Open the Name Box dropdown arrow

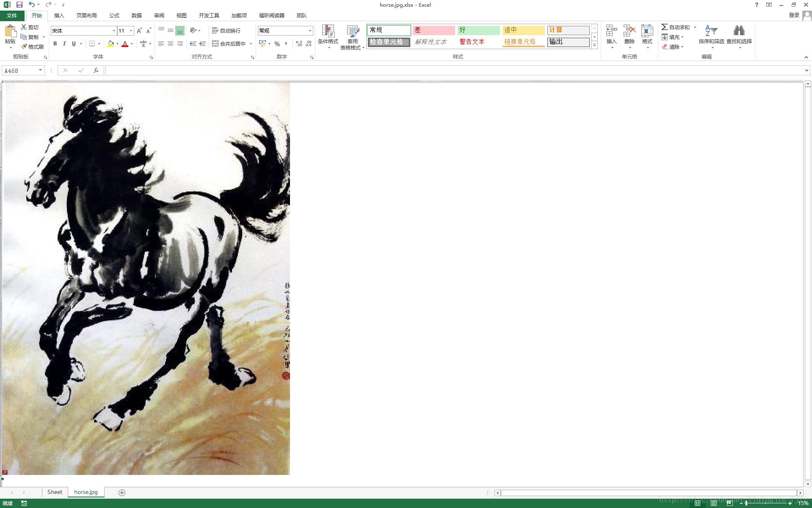(40, 70)
